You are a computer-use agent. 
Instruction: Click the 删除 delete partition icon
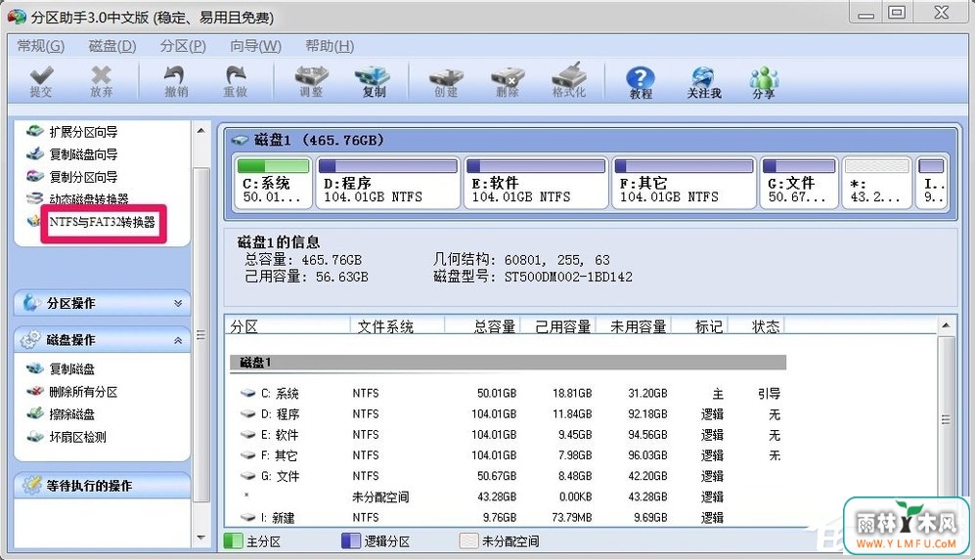508,83
